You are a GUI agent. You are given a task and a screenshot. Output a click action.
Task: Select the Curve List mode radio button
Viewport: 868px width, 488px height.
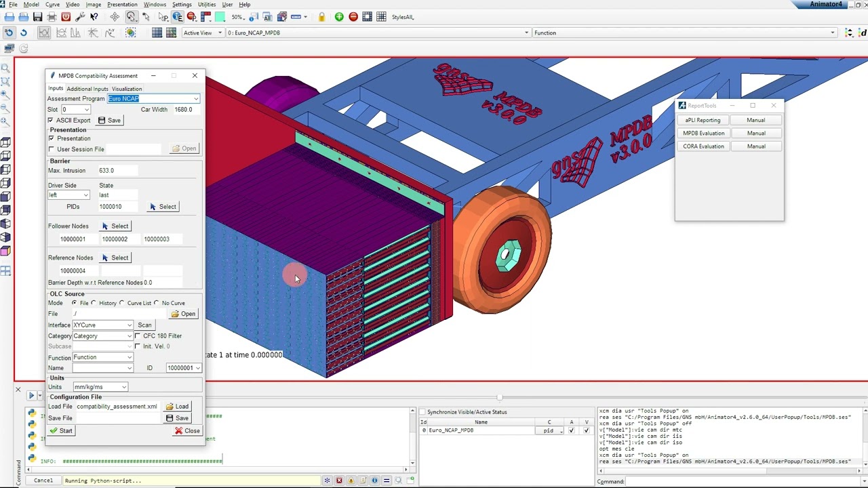(x=122, y=303)
